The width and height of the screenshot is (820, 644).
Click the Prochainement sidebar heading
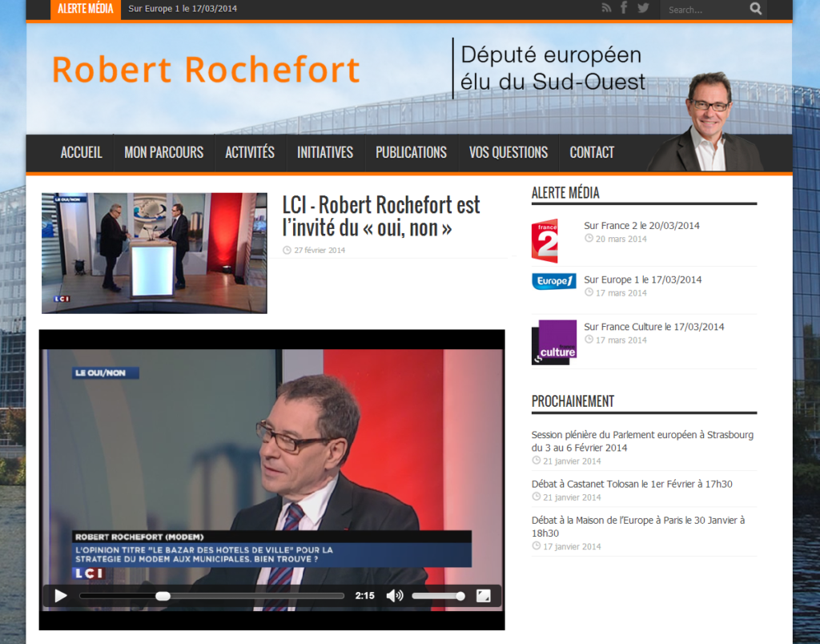[573, 401]
